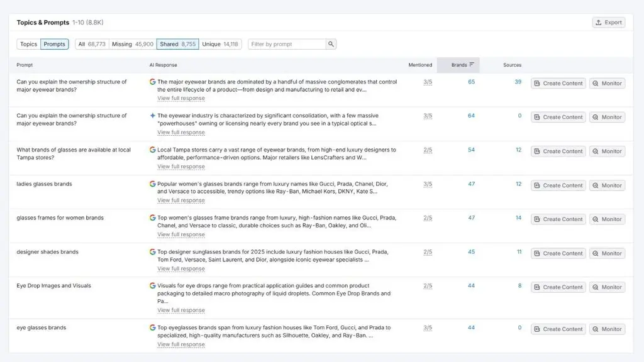The image size is (644, 362).
Task: Export the Topics & Prompts table
Action: (x=609, y=22)
